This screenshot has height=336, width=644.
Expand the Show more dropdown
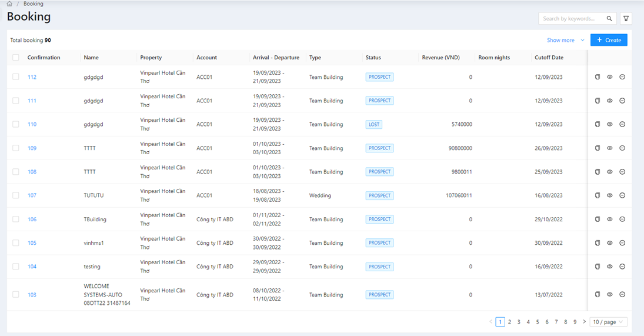pos(565,41)
